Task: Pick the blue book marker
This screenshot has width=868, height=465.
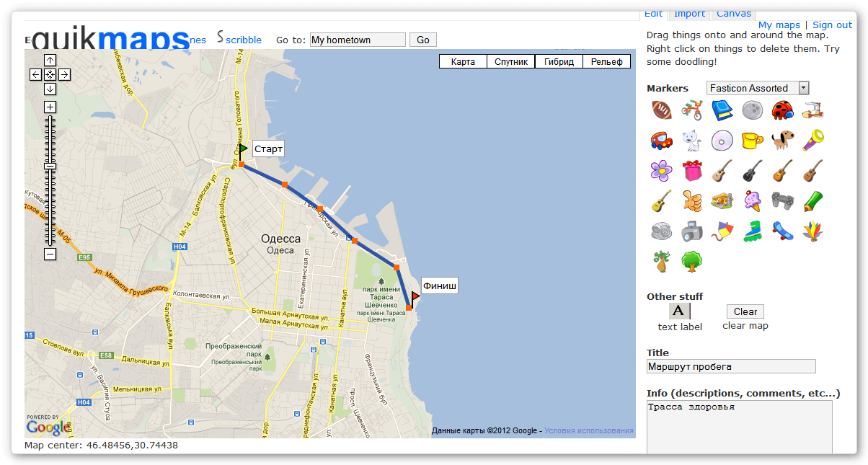Action: [x=722, y=110]
